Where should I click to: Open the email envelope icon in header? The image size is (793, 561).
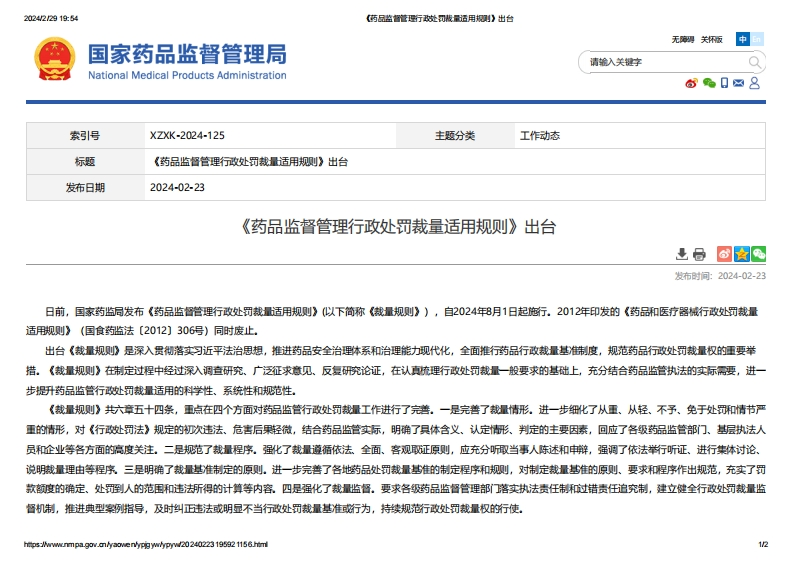pos(738,83)
